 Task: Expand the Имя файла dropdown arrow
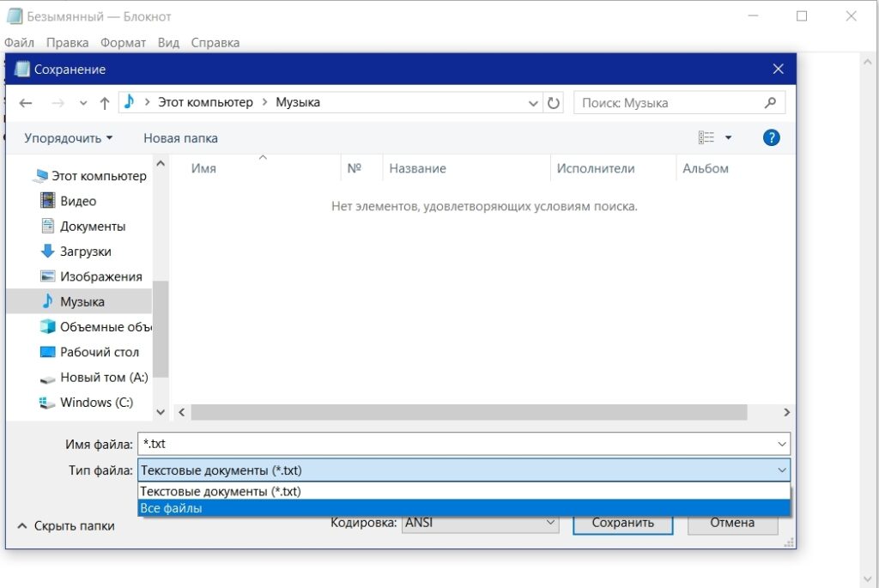coord(782,444)
